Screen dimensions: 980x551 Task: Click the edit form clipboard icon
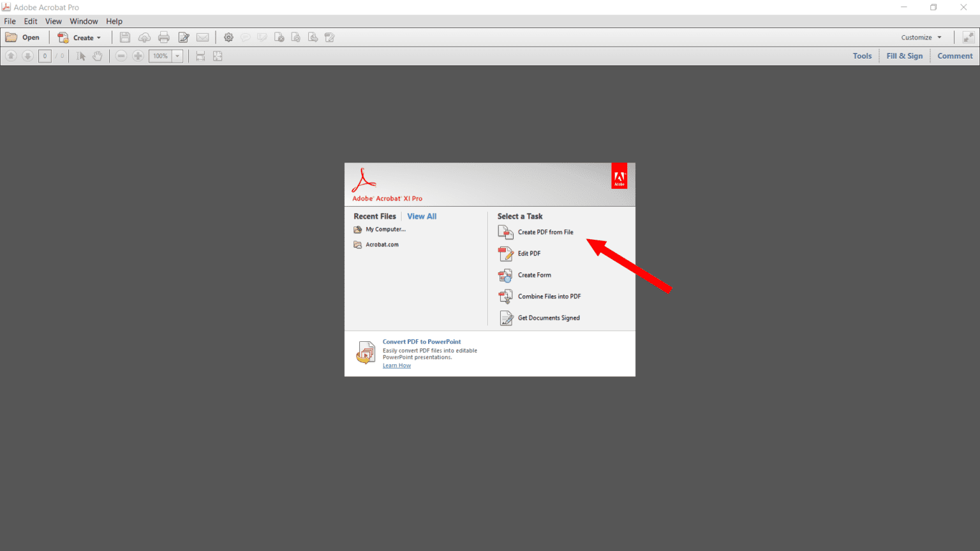point(330,38)
